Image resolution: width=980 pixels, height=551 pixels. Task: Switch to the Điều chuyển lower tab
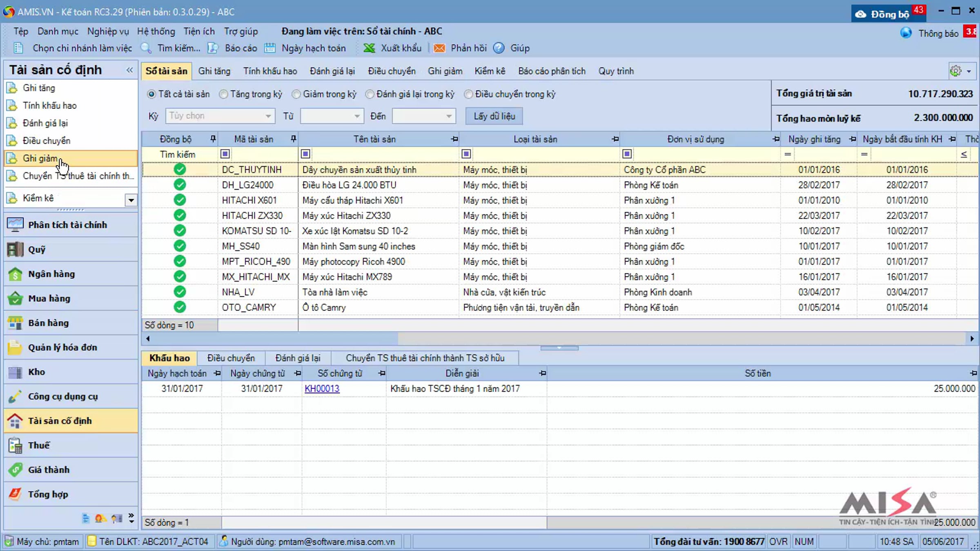tap(231, 358)
